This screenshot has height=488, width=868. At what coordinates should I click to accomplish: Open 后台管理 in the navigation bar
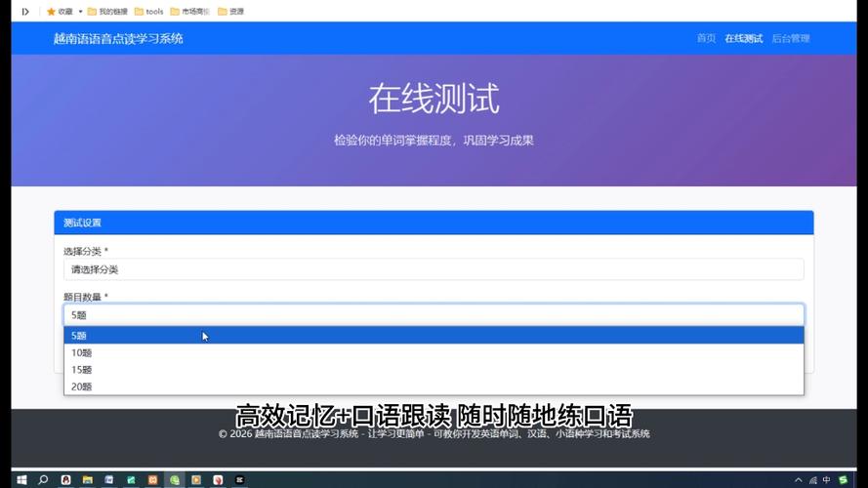click(791, 38)
